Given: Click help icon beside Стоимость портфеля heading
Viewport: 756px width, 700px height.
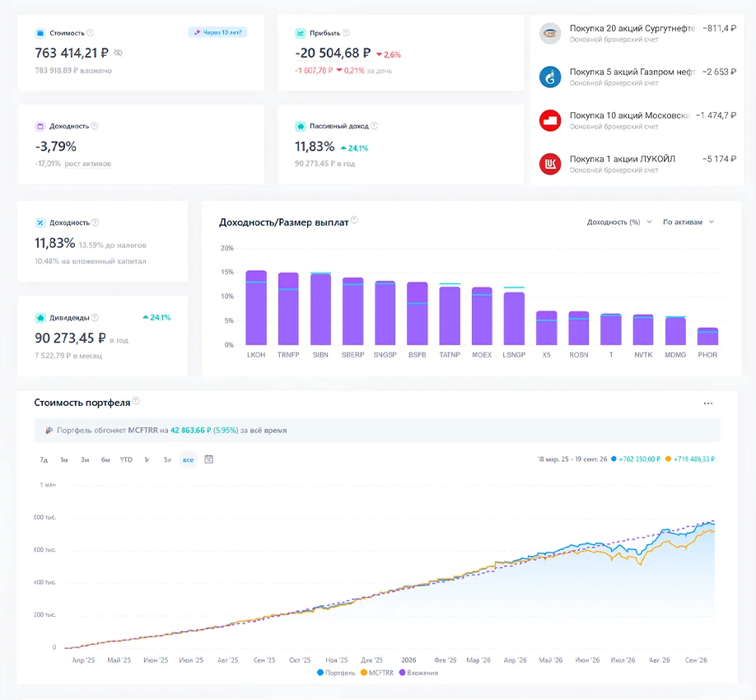Looking at the screenshot, I should 136,400.
